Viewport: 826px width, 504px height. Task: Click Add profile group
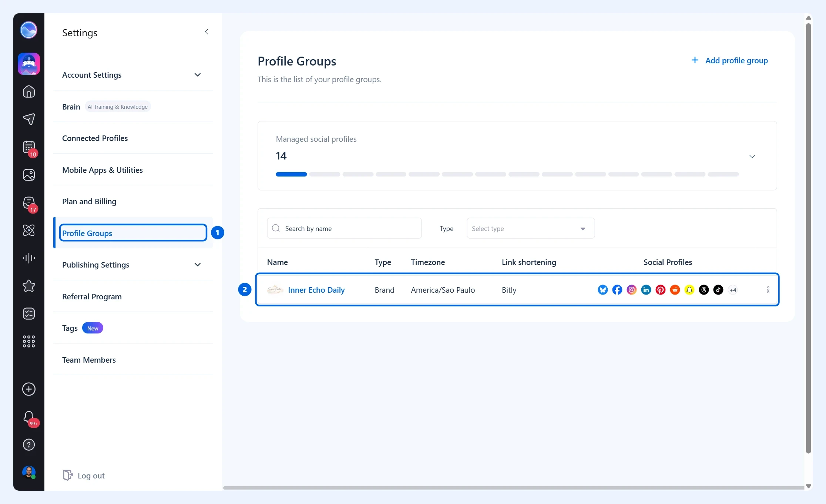[x=729, y=60]
